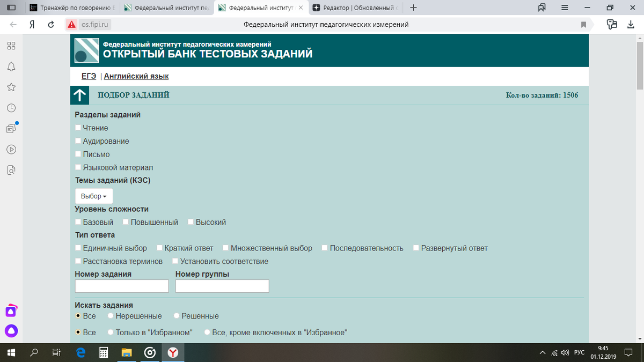The width and height of the screenshot is (644, 362).
Task: Click the red security warning icon
Action: coord(72,25)
